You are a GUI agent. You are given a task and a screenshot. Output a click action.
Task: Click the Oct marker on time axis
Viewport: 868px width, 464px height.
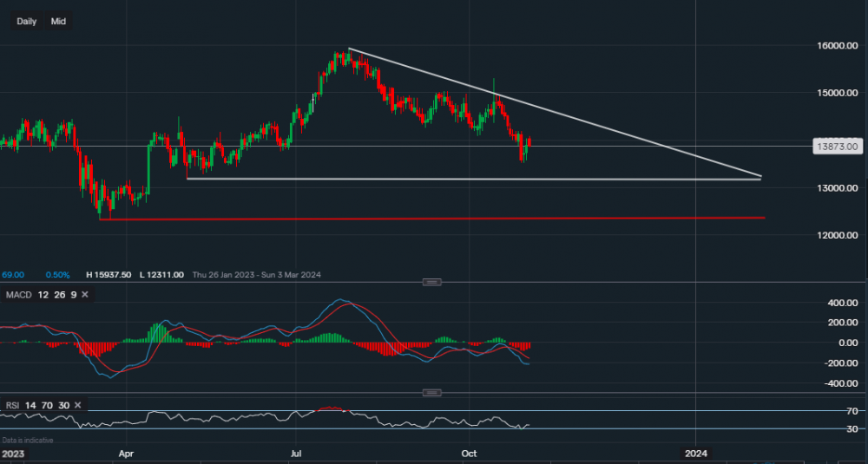pos(470,454)
